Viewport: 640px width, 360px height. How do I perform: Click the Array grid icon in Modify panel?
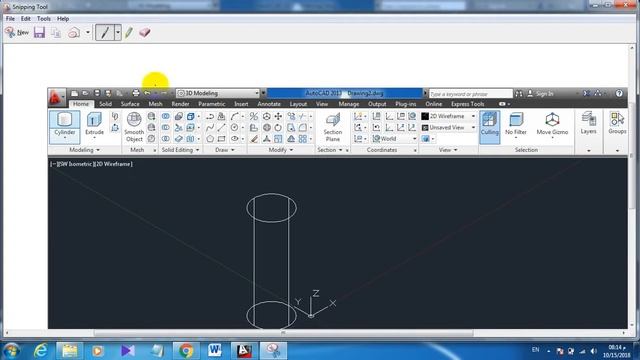point(303,139)
